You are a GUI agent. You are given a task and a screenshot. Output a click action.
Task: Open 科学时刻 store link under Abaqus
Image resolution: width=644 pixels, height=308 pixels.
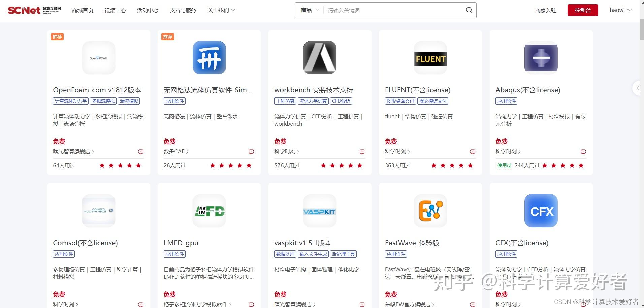pos(508,152)
